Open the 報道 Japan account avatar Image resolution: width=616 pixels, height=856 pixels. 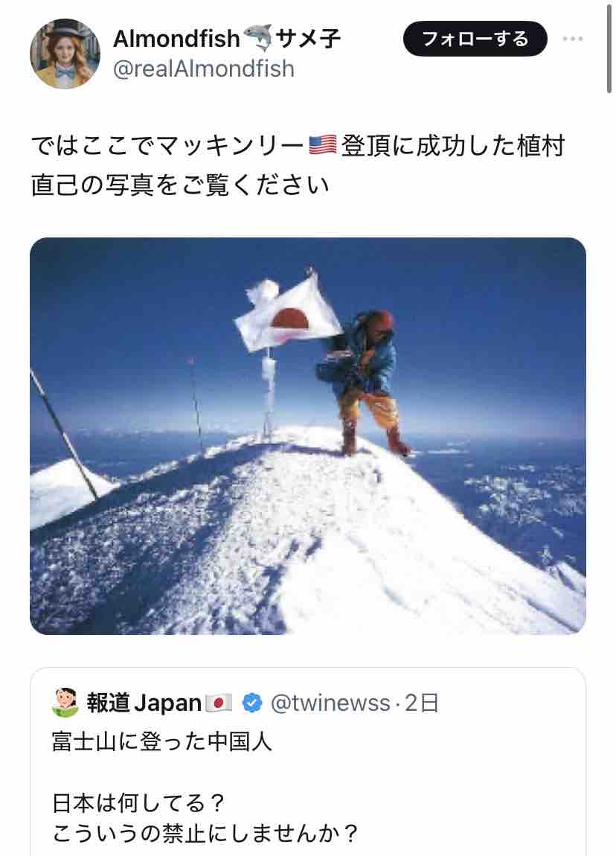pyautogui.click(x=65, y=702)
